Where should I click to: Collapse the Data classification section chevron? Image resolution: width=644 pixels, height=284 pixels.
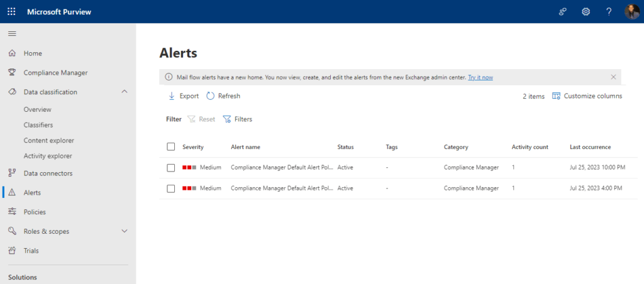coord(125,92)
